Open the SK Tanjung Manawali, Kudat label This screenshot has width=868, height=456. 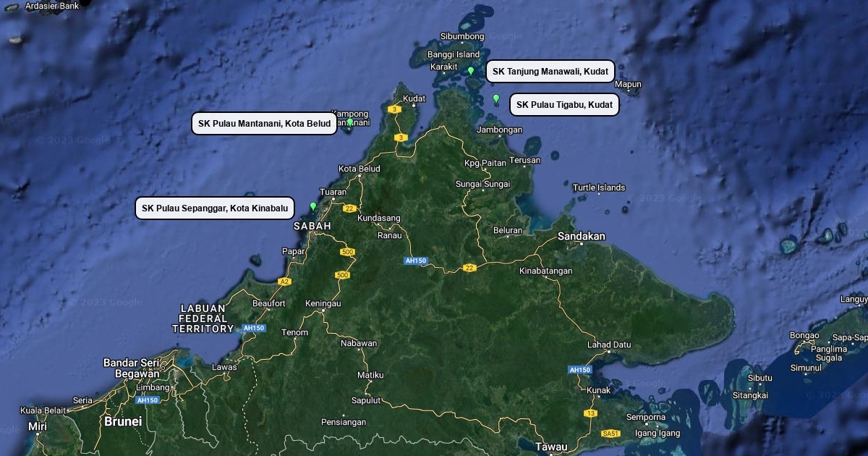tap(550, 71)
